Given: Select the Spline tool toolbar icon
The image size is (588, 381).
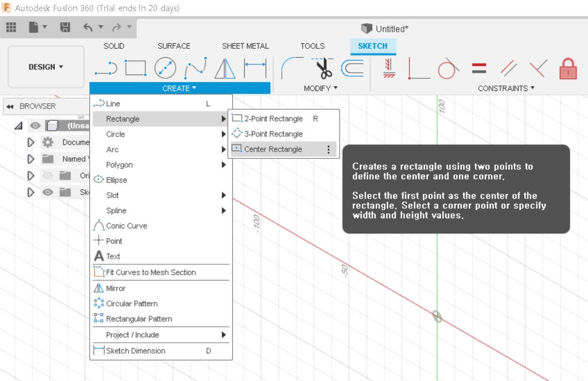Looking at the screenshot, I should (195, 68).
